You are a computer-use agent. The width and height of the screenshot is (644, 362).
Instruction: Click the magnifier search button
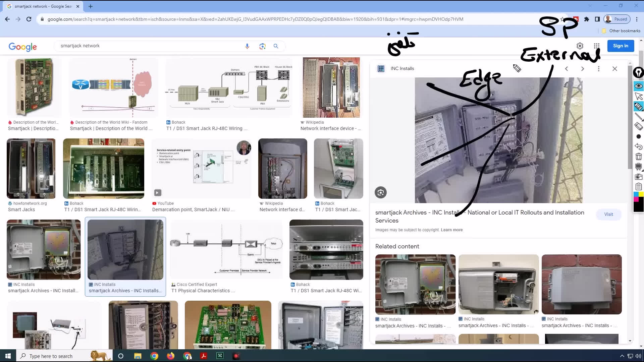(276, 46)
